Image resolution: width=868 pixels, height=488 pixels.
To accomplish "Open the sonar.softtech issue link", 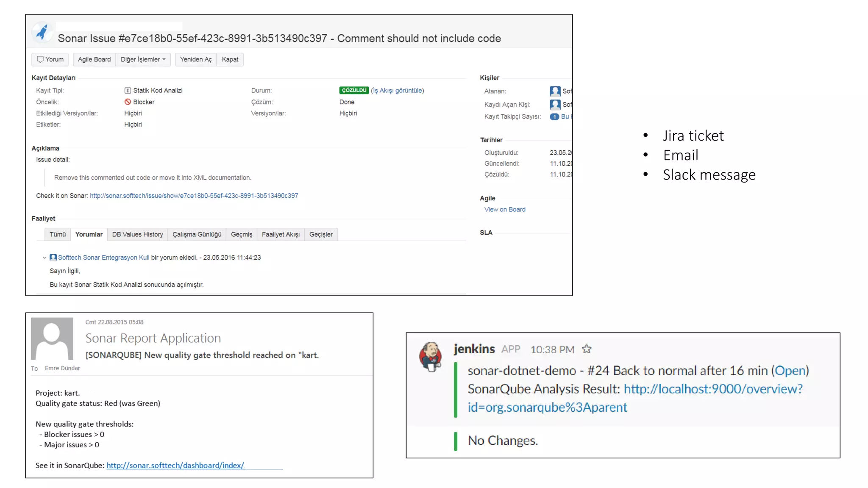I will pos(194,196).
